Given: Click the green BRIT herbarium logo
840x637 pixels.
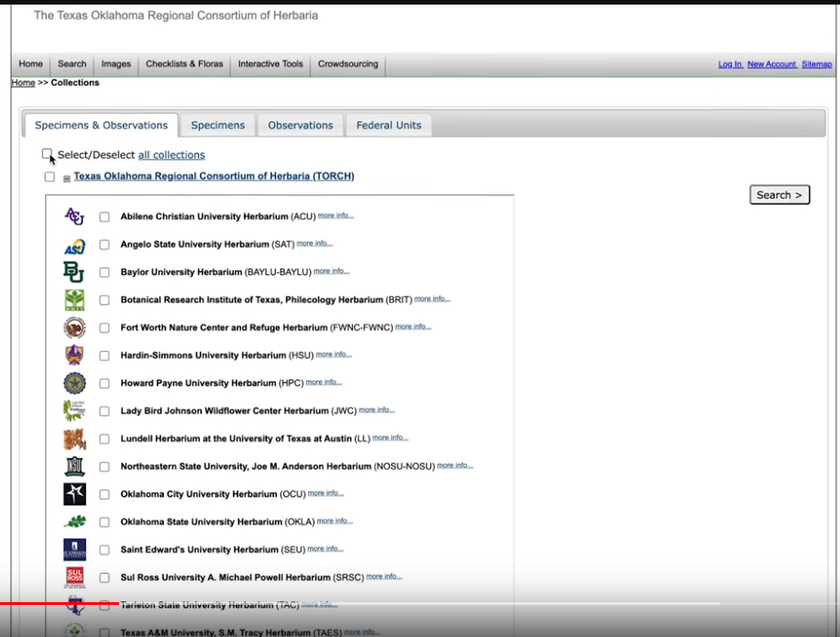Looking at the screenshot, I should pos(74,300).
